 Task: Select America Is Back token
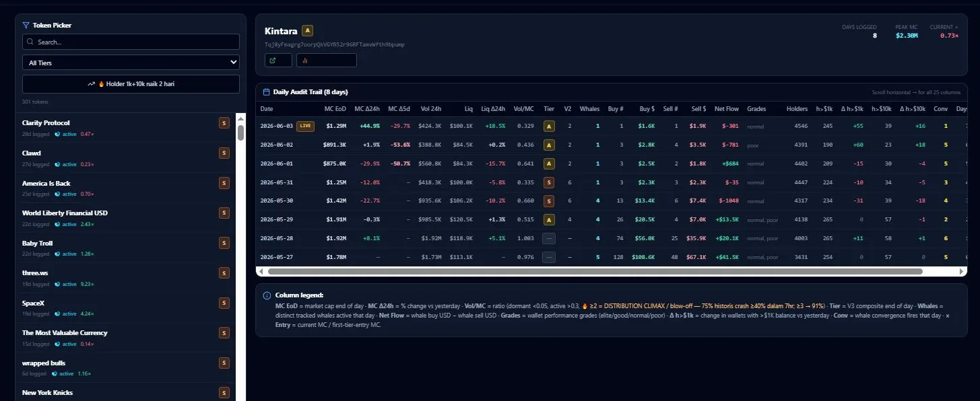tap(125, 188)
